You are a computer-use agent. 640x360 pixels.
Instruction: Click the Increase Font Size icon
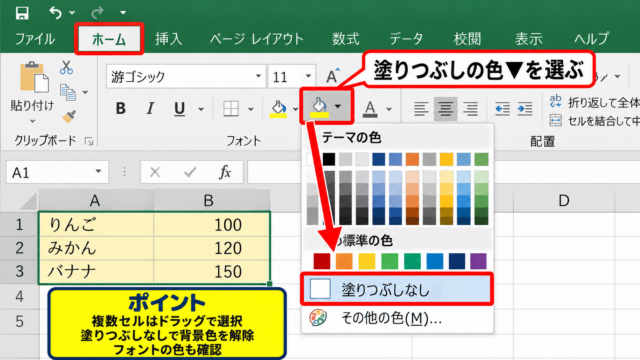coord(333,76)
